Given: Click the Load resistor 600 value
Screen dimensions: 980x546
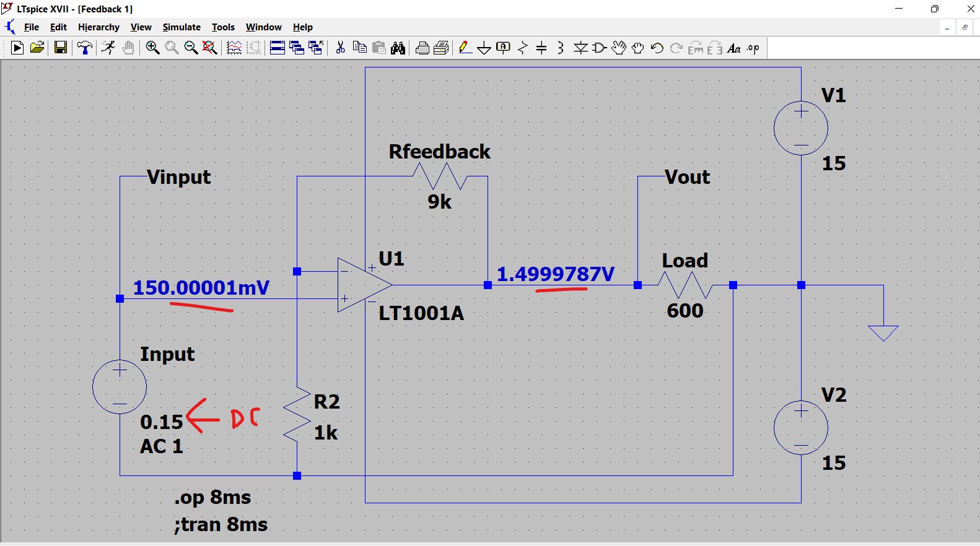Looking at the screenshot, I should click(x=685, y=311).
